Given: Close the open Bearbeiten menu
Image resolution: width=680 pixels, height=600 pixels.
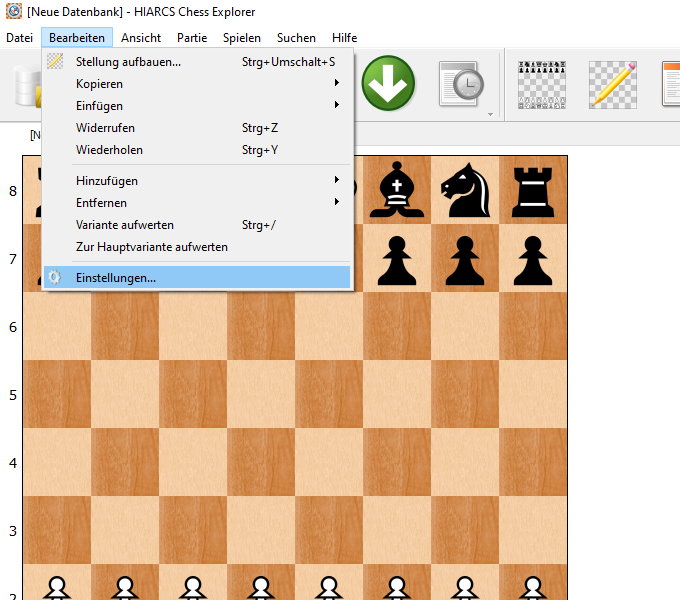Looking at the screenshot, I should click(77, 38).
